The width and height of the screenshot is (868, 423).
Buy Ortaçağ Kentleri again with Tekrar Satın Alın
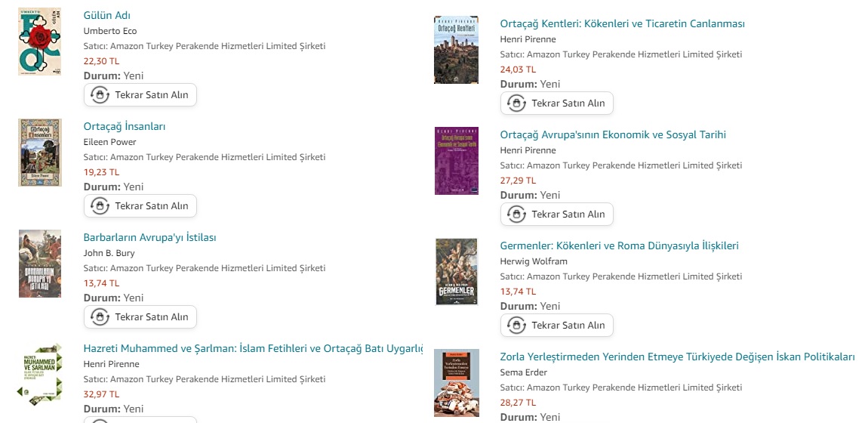557,103
